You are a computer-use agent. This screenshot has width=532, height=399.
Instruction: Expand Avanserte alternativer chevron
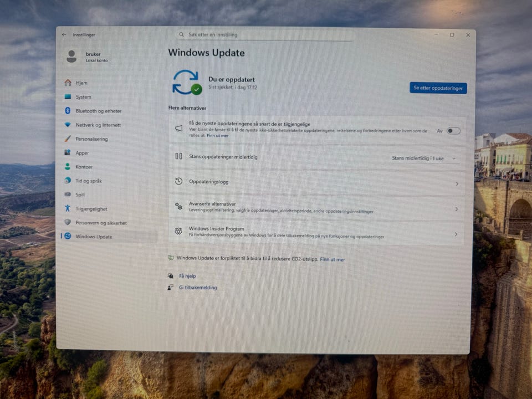click(x=456, y=209)
